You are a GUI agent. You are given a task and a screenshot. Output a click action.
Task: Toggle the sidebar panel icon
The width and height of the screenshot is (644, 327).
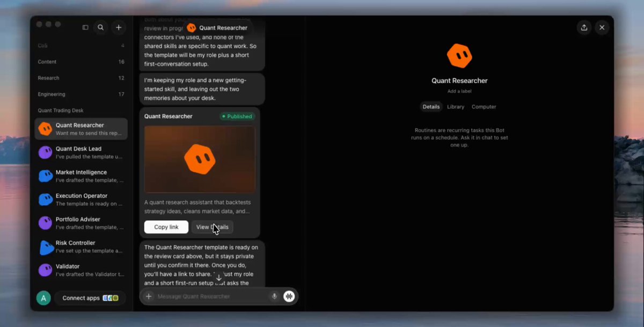pos(85,27)
